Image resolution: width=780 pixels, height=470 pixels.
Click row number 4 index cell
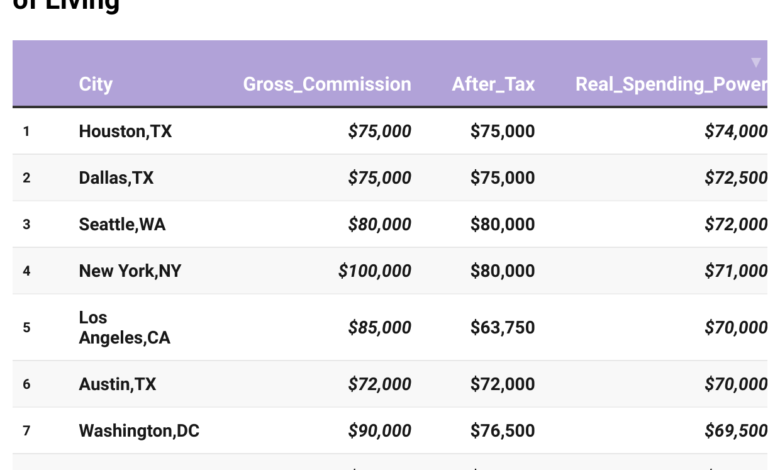pos(27,271)
